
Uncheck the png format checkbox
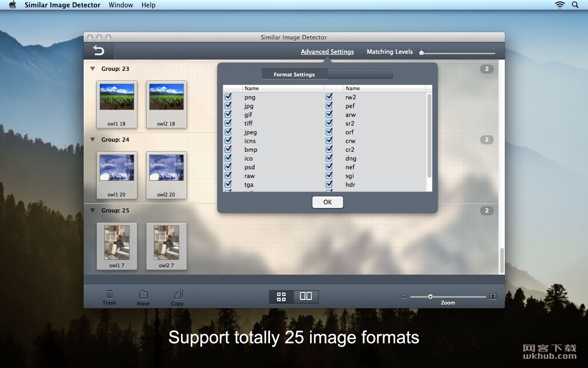point(228,97)
